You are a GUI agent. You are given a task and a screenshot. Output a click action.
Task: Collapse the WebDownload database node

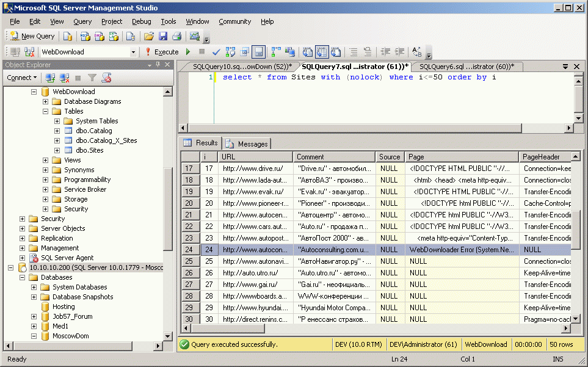34,92
